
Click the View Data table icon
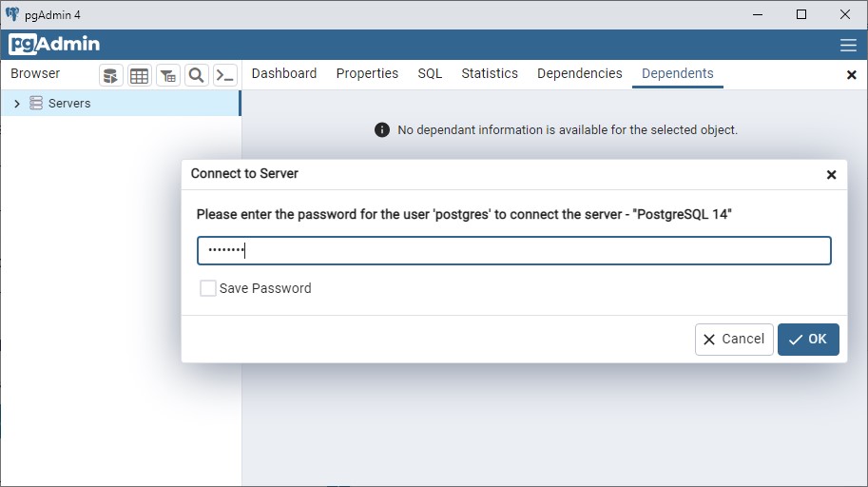click(x=140, y=75)
